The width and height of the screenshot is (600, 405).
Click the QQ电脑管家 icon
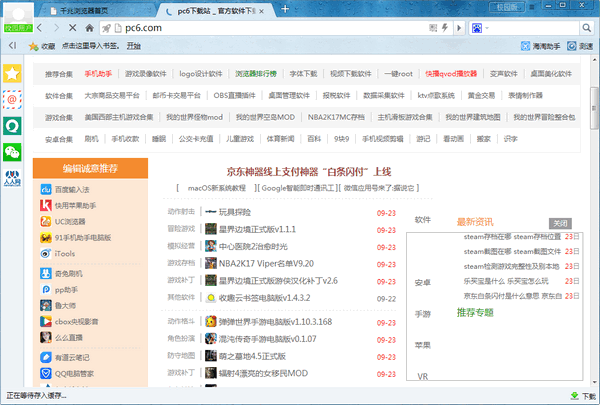(x=46, y=374)
